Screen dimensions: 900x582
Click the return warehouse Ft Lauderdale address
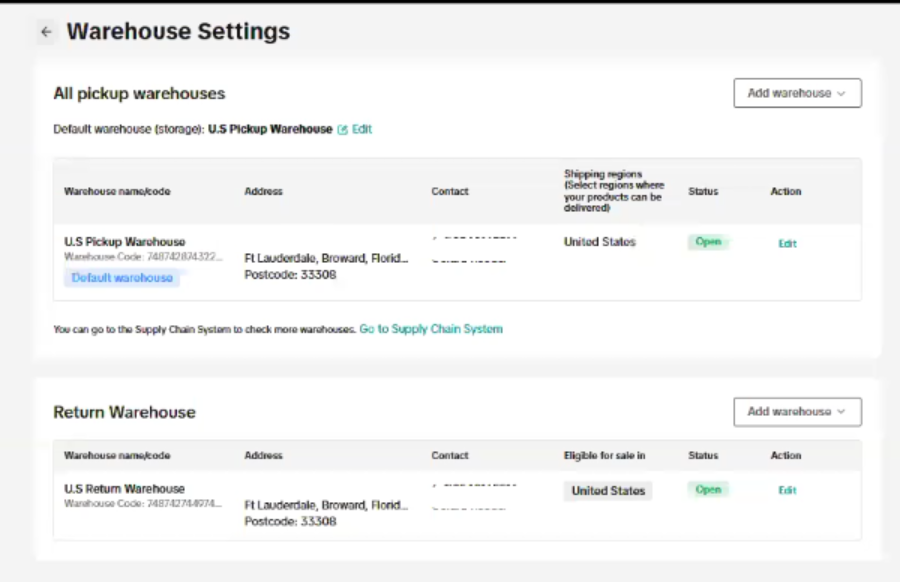click(326, 505)
